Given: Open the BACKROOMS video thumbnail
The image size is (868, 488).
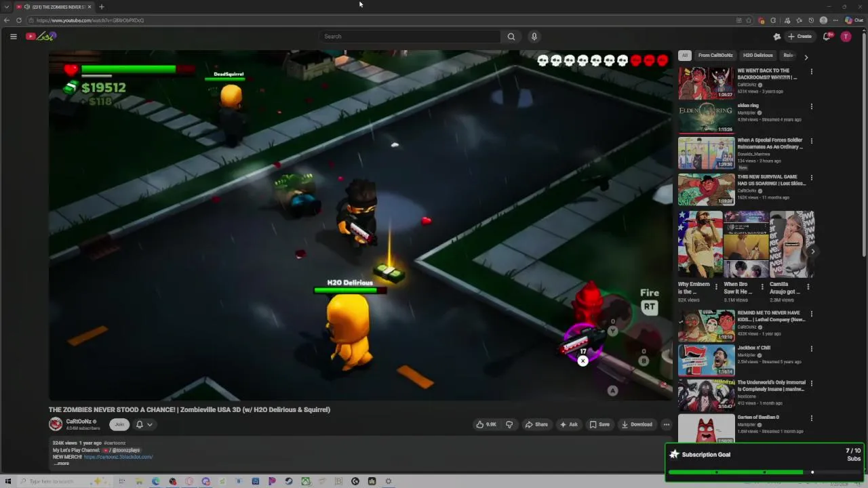Looking at the screenshot, I should point(707,83).
